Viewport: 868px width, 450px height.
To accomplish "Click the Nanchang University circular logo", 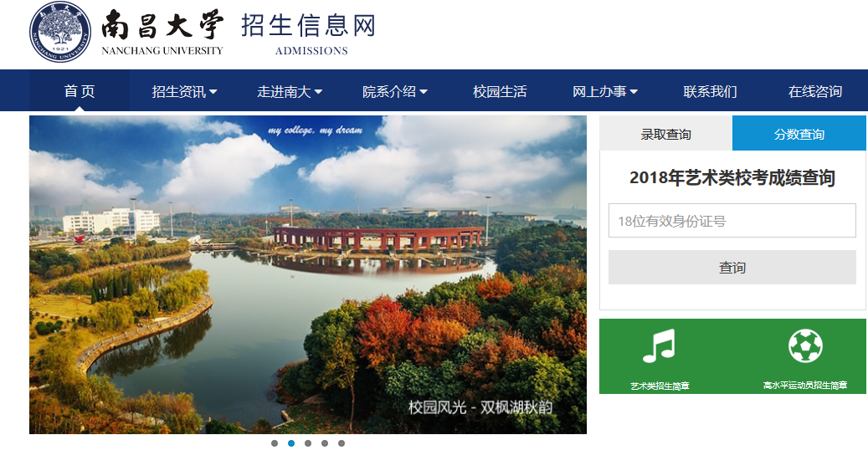I will [x=59, y=32].
